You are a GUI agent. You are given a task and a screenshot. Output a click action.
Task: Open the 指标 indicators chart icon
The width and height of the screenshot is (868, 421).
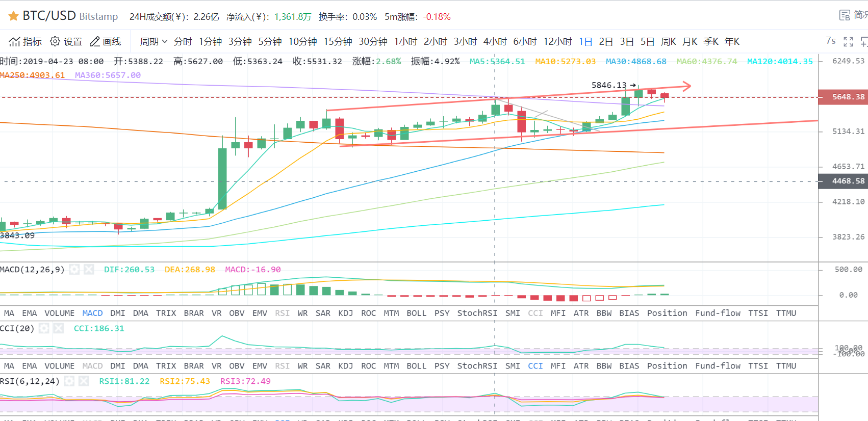[x=15, y=41]
